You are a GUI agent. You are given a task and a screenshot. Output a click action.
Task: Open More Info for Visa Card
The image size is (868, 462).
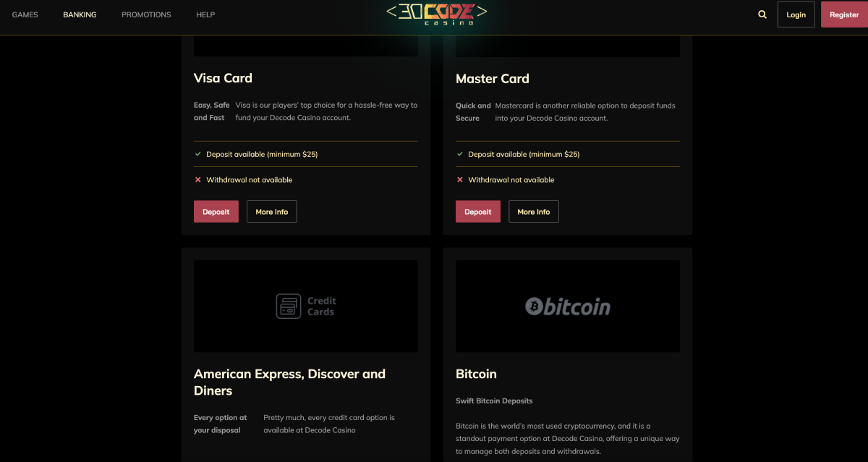point(272,212)
